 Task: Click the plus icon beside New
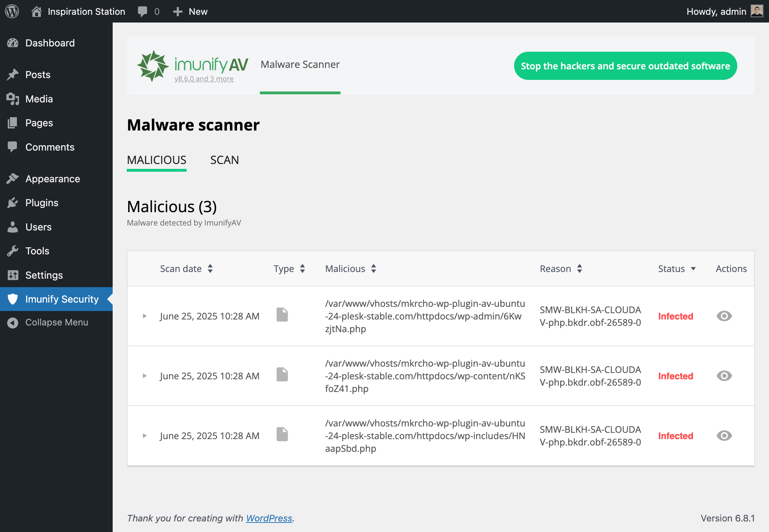177,12
